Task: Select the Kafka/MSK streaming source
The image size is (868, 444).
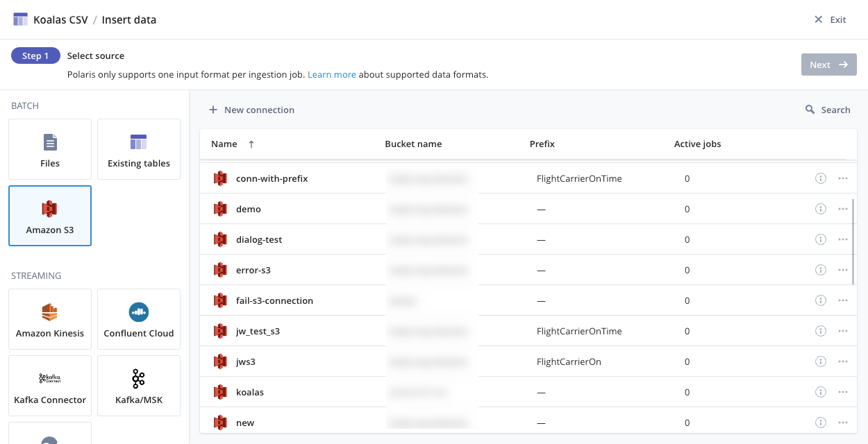Action: 138,385
